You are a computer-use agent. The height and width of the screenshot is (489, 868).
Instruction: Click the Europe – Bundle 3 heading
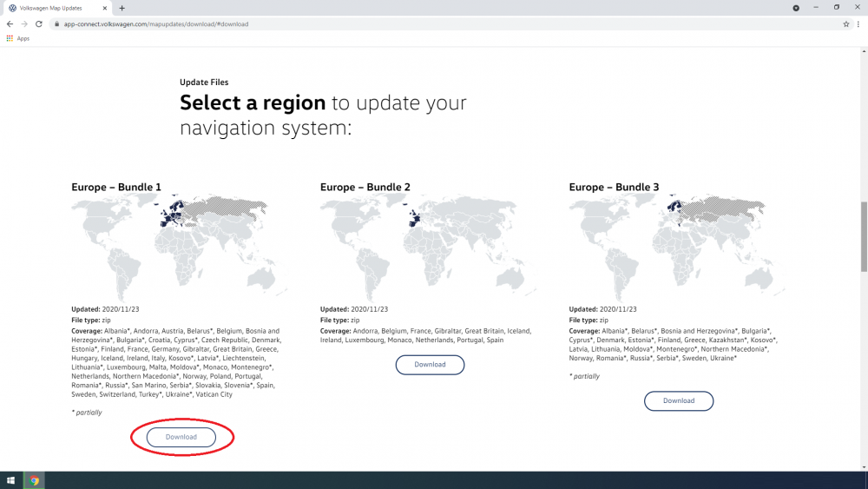click(x=614, y=188)
